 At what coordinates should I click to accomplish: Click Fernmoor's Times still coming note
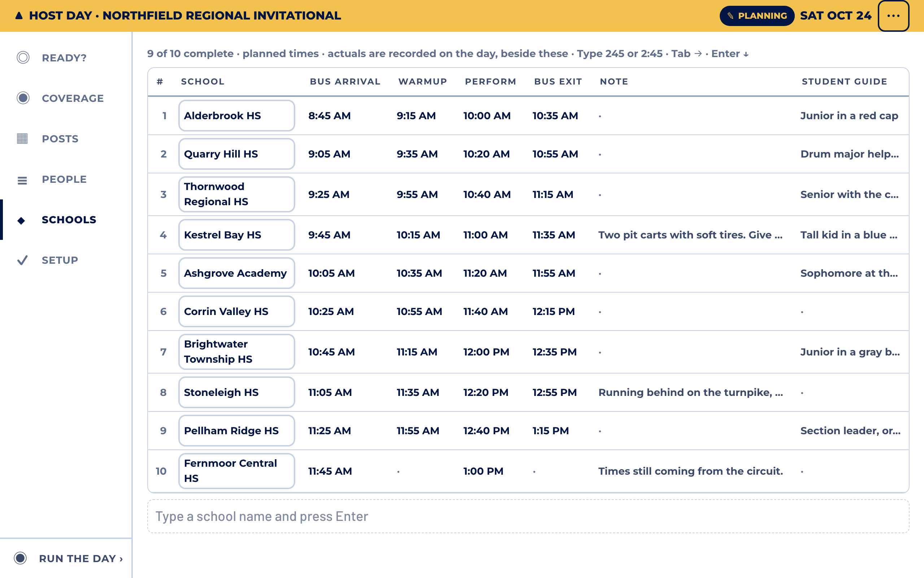[x=690, y=471]
